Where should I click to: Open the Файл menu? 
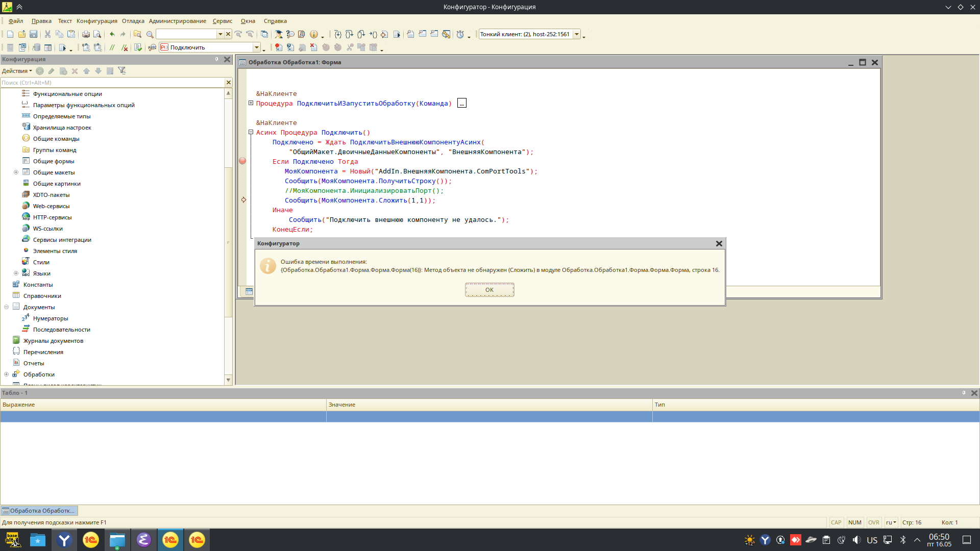pos(16,21)
